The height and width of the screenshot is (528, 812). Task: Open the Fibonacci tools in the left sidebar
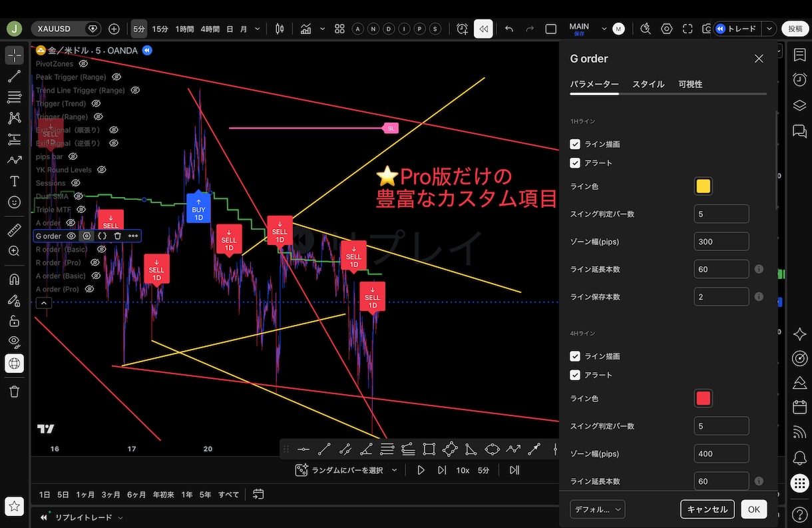[x=14, y=97]
